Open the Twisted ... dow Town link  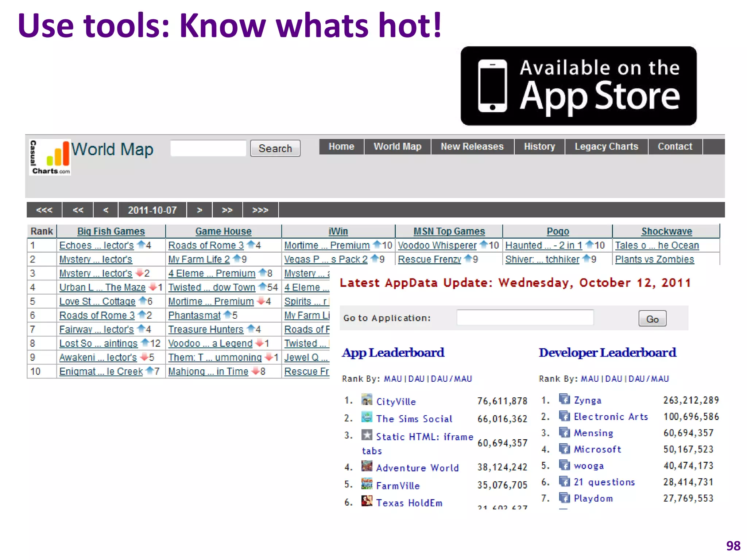212,287
